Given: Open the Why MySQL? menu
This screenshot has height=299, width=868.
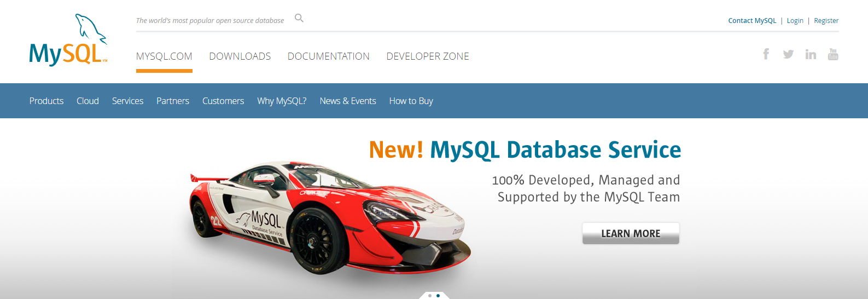Looking at the screenshot, I should tap(282, 101).
